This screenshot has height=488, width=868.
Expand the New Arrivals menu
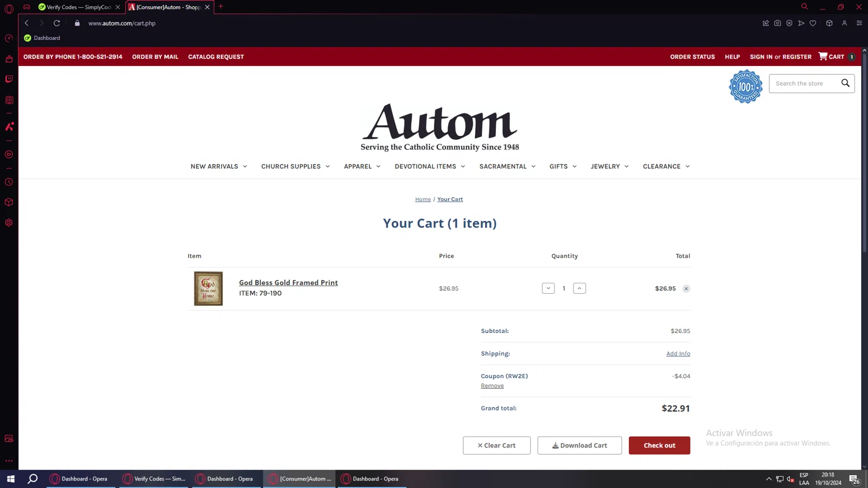(219, 167)
